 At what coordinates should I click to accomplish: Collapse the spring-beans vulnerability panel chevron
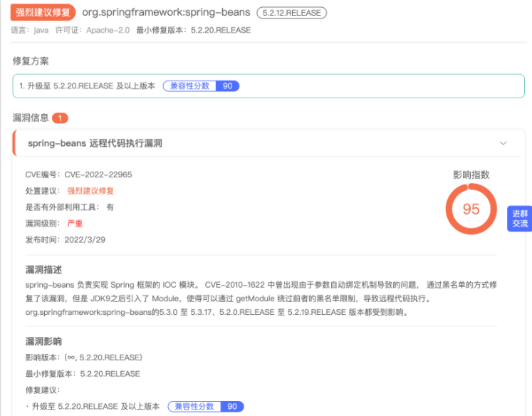(504, 143)
